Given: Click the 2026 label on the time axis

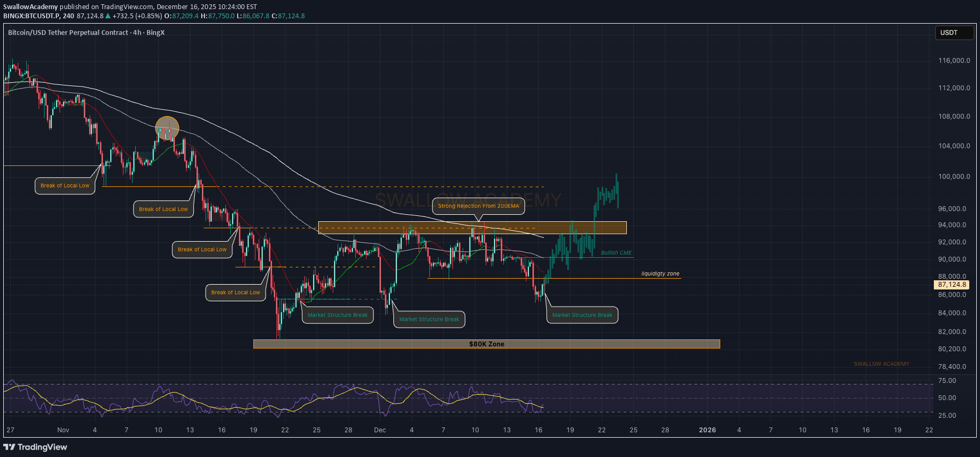Looking at the screenshot, I should [707, 430].
